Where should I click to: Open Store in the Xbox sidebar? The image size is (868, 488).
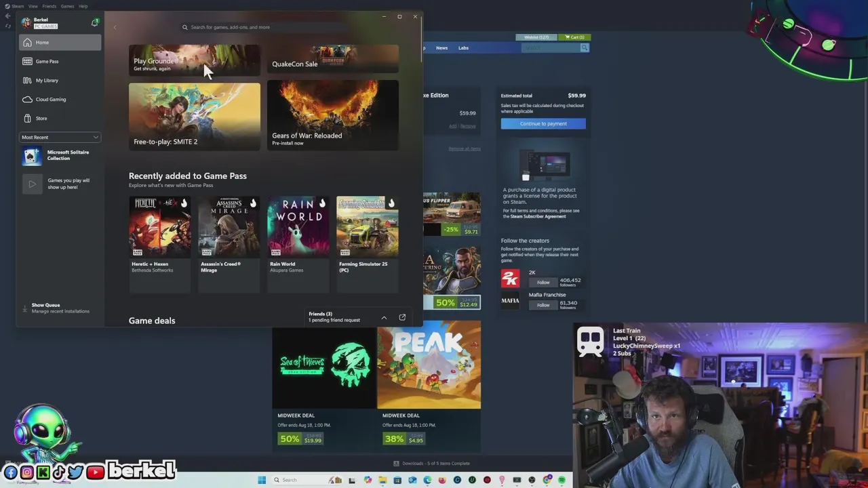click(x=60, y=119)
